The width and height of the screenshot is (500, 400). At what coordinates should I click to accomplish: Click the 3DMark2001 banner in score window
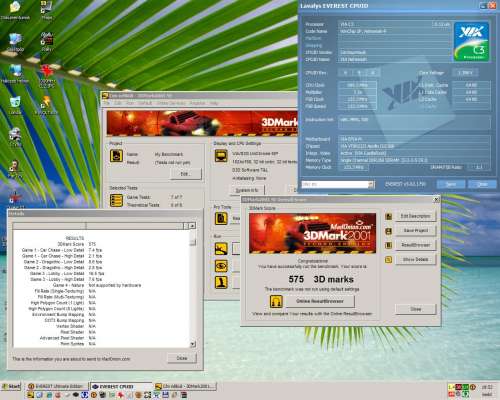[312, 233]
